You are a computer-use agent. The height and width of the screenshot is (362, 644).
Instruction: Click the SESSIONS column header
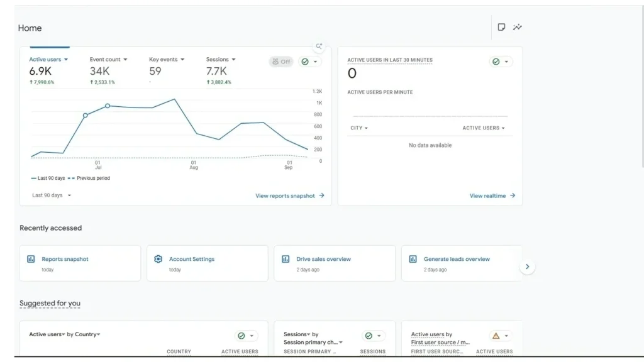coord(373,352)
